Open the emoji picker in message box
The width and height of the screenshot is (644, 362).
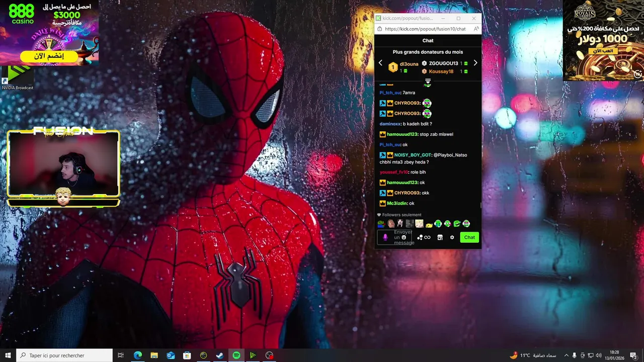coord(404,237)
